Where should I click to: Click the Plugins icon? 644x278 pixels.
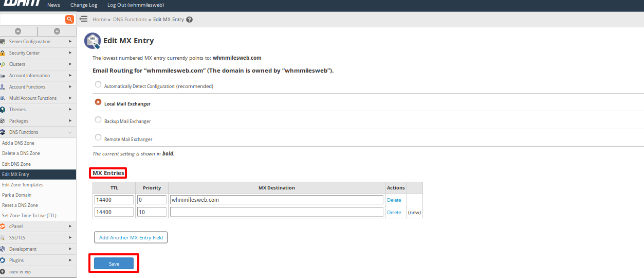pyautogui.click(x=3, y=260)
